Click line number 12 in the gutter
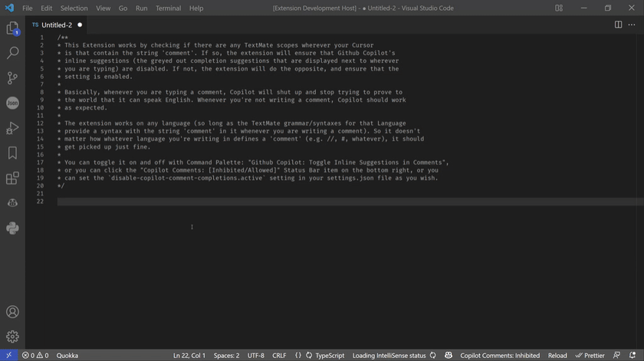644x361 pixels. click(x=40, y=123)
